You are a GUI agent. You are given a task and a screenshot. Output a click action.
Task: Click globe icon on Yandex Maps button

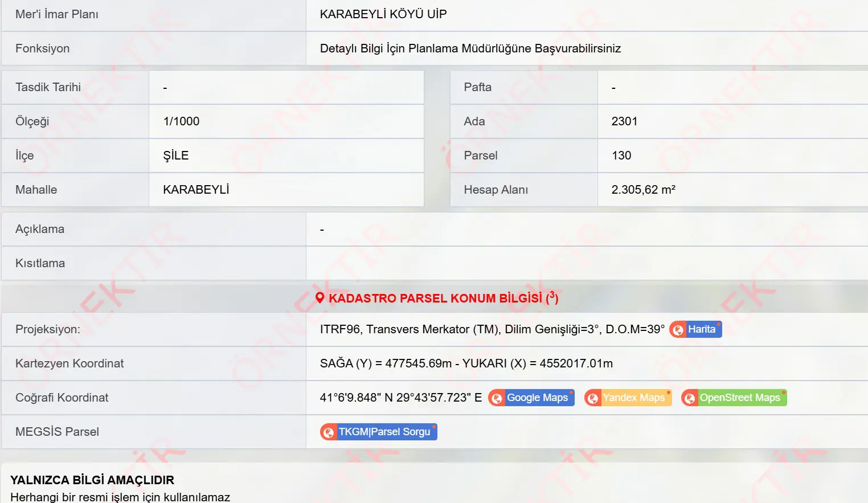click(x=593, y=398)
